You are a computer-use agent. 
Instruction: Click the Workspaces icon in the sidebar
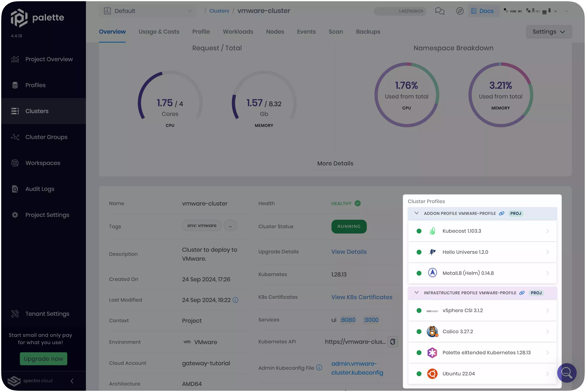(15, 163)
